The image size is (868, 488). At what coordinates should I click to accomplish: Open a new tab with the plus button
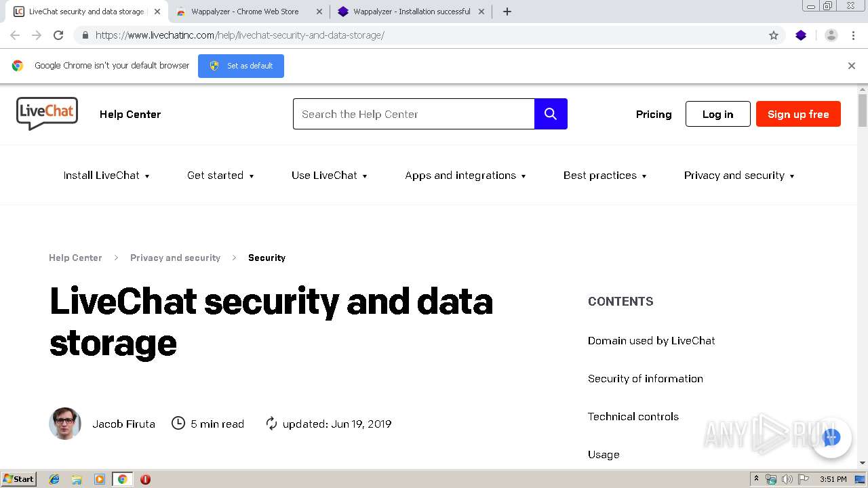point(507,12)
